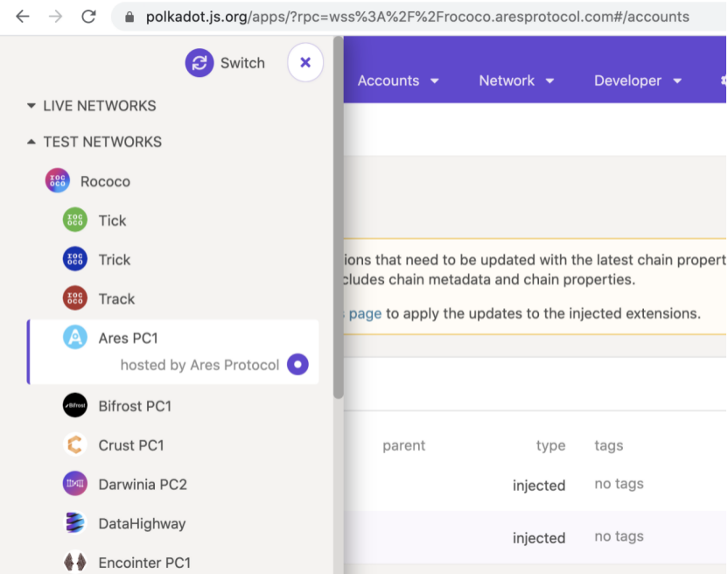The width and height of the screenshot is (728, 574).
Task: Click the Ares PC1 logo icon
Action: pos(74,337)
